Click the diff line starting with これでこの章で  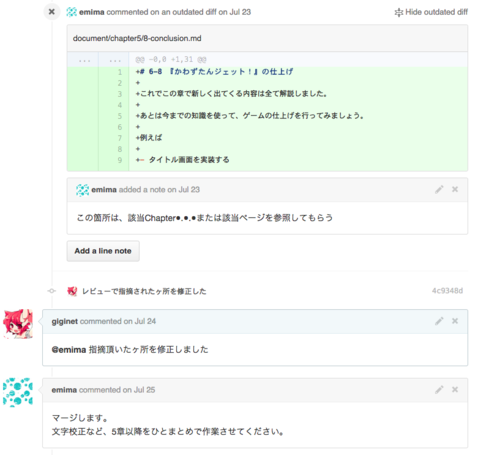point(231,94)
